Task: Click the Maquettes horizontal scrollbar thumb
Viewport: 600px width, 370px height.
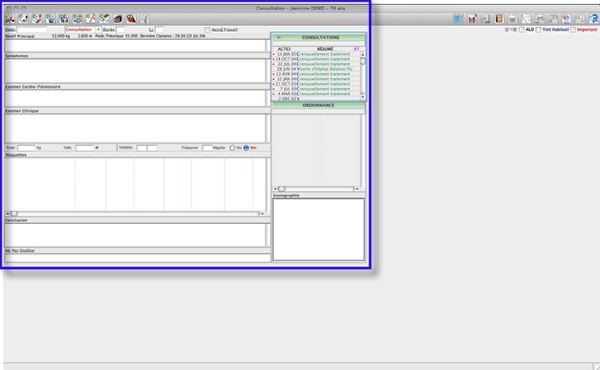Action: click(14, 214)
